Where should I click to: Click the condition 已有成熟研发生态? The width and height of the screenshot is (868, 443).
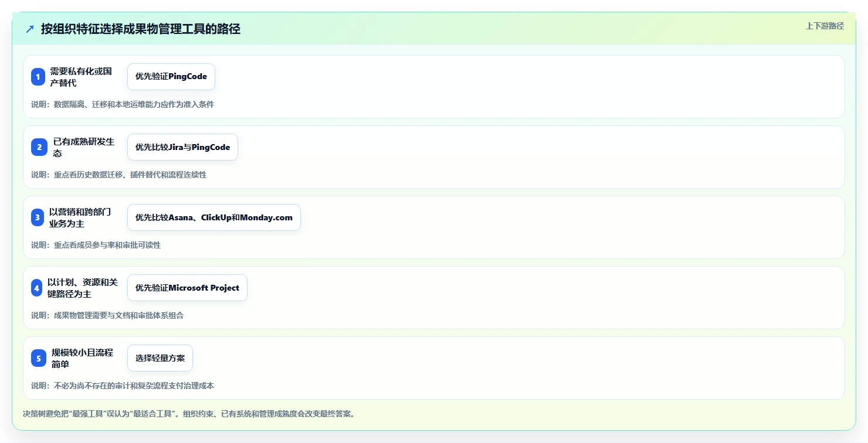point(84,147)
